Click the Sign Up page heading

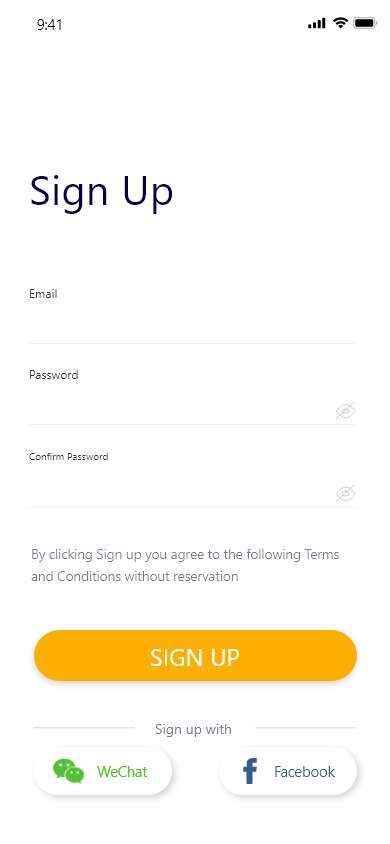click(101, 192)
